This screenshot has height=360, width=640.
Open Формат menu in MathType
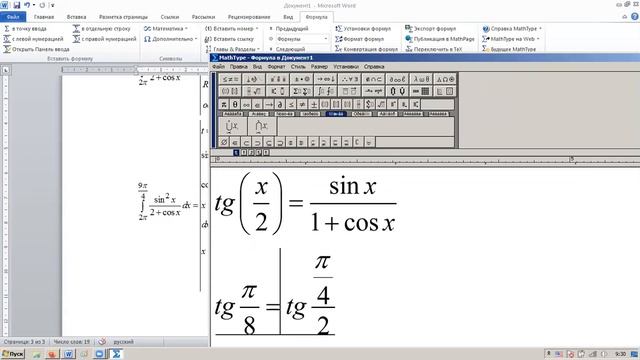pos(276,67)
